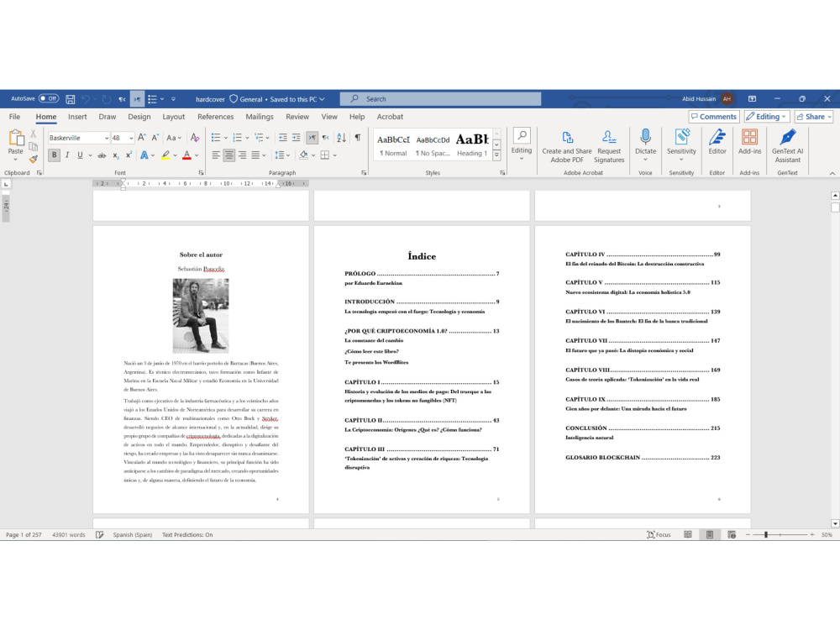
Task: Click the author photo in document
Action: click(201, 316)
